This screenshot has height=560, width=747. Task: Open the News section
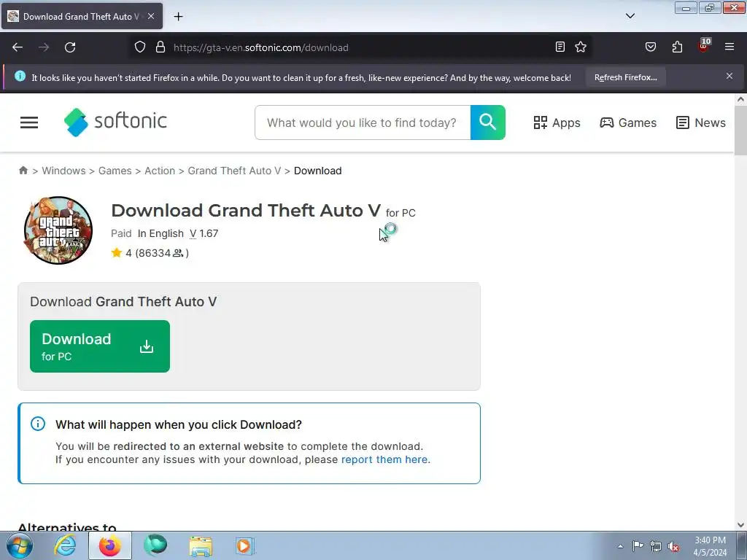[701, 122]
